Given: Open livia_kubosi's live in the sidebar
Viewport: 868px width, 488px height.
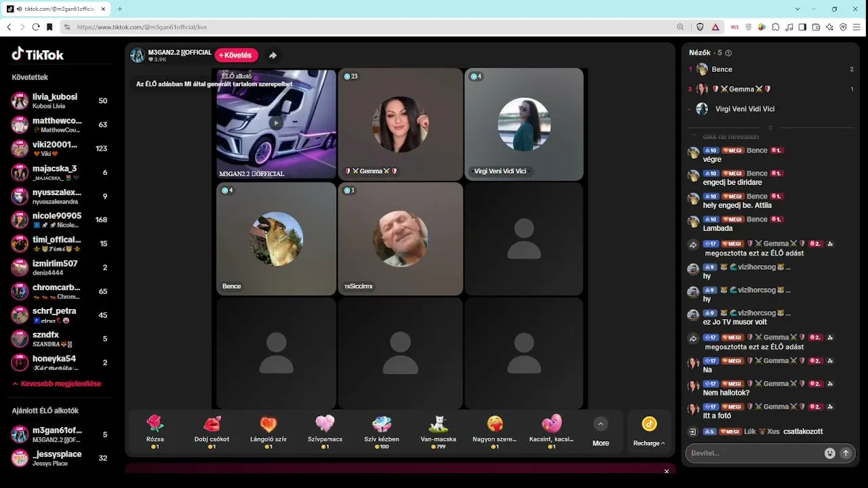Looking at the screenshot, I should coord(60,101).
